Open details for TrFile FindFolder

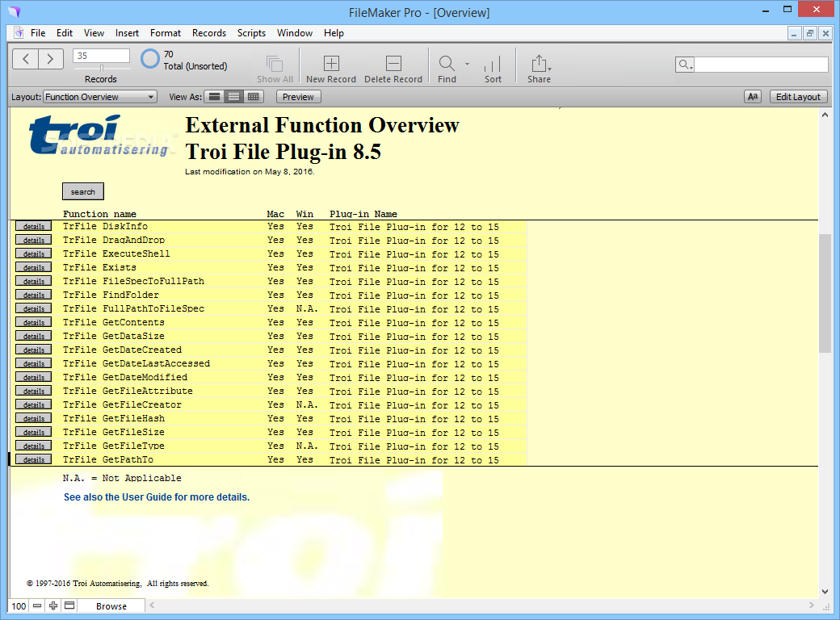34,295
